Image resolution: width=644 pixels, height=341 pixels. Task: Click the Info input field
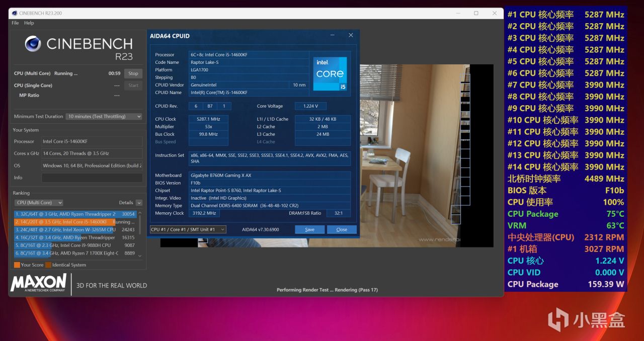coord(92,178)
